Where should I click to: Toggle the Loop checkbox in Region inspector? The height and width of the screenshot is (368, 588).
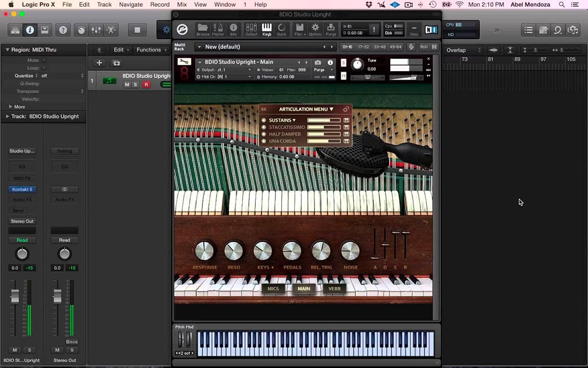coord(44,68)
